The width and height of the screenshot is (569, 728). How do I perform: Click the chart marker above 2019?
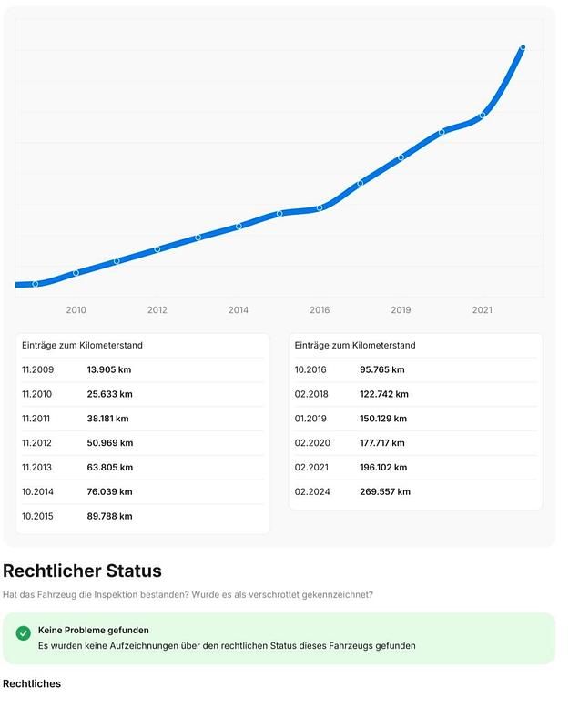click(401, 157)
